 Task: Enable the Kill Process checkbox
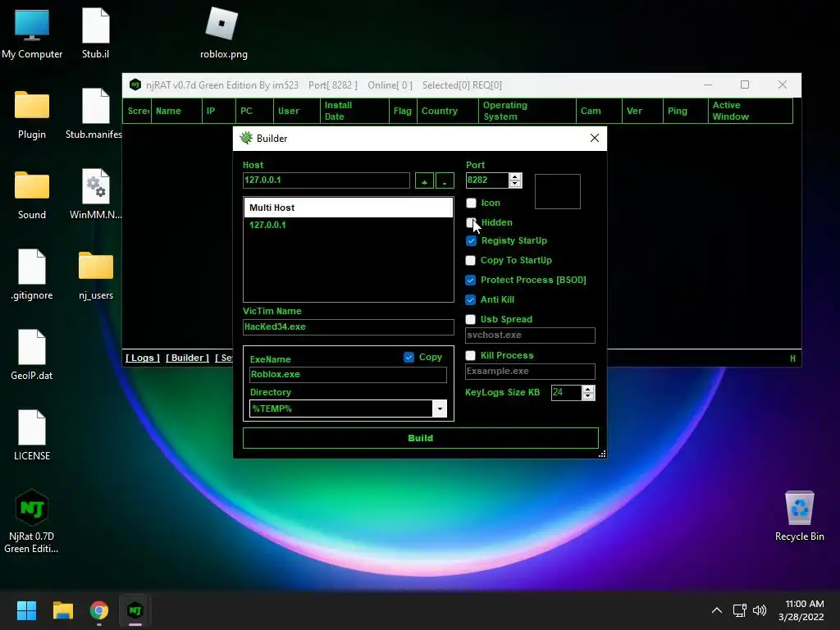470,355
